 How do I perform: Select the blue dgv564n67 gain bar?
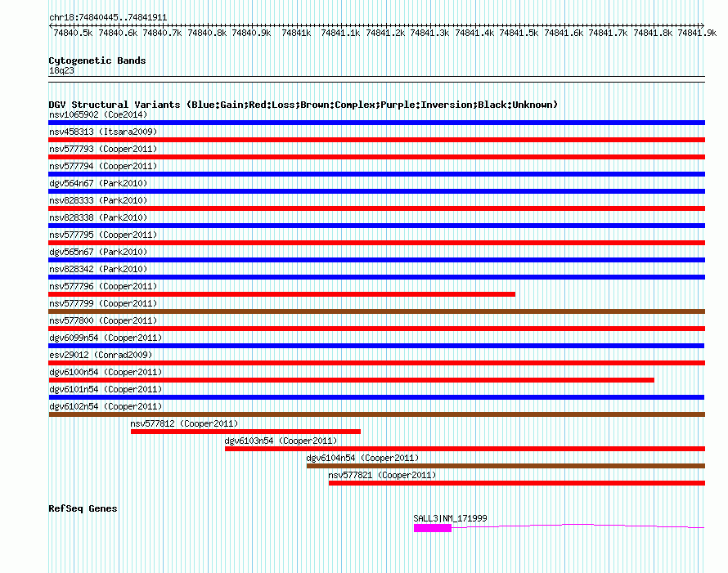tap(376, 191)
